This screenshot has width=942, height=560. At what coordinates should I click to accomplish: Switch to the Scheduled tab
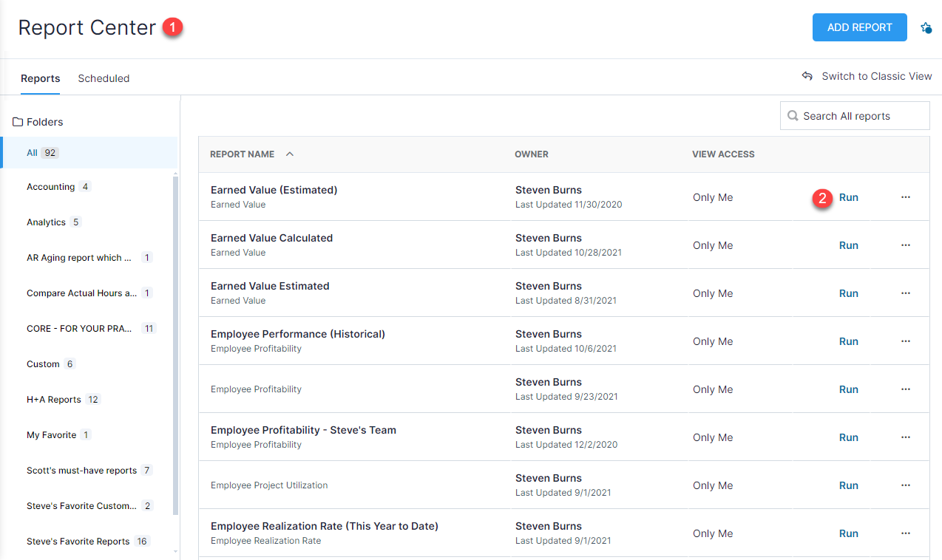tap(104, 78)
